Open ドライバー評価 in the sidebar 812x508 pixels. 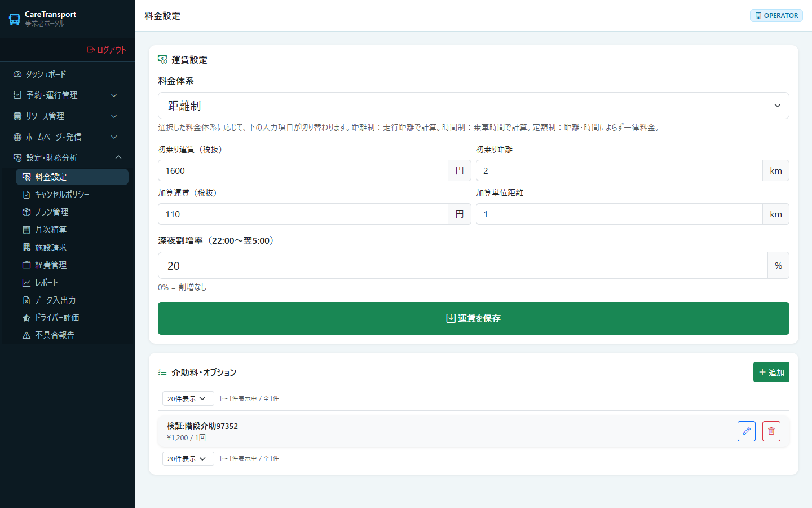pyautogui.click(x=72, y=317)
